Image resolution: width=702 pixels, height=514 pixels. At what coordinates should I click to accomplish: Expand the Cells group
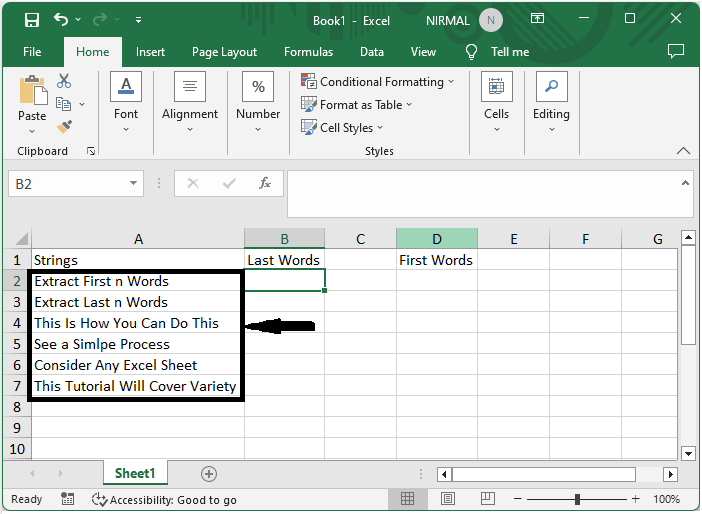coord(496,102)
